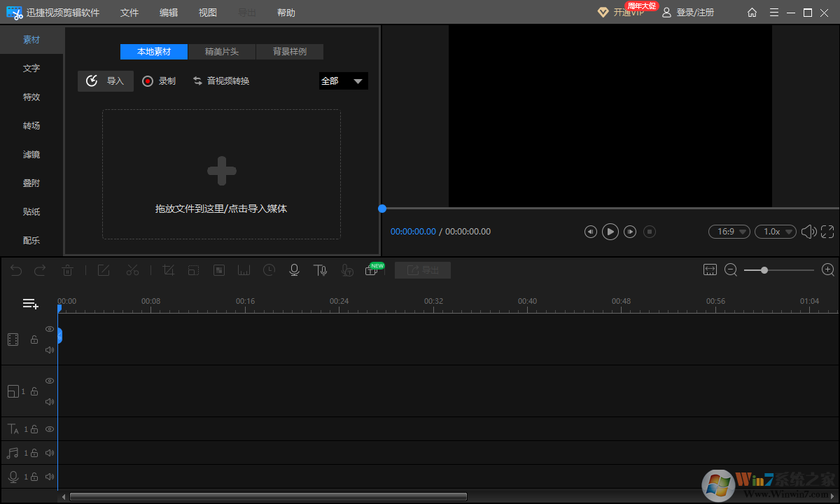The image size is (840, 504).
Task: Click the voice-over microphone icon in toolbar
Action: [x=295, y=270]
